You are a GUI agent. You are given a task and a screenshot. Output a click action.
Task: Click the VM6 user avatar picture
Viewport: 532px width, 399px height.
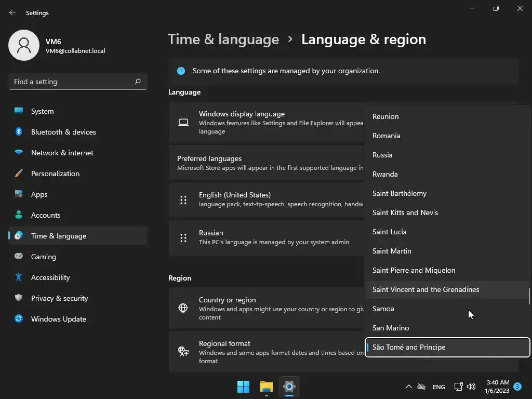pos(24,45)
